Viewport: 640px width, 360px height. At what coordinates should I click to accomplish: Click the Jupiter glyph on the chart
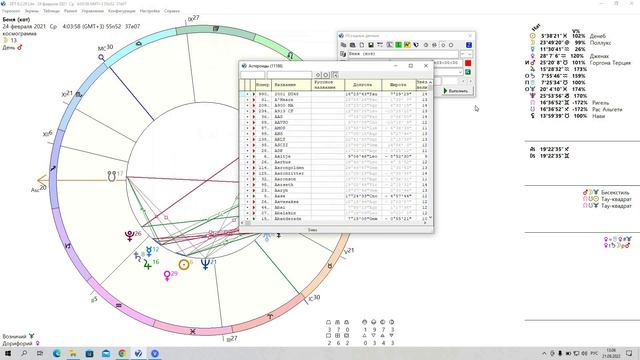147,264
